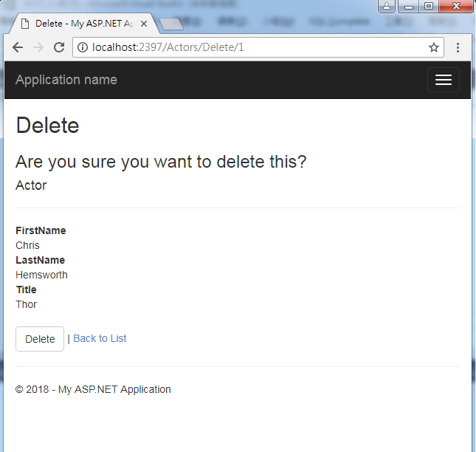Image resolution: width=476 pixels, height=452 pixels.
Task: Close the browser window
Action: [455, 6]
